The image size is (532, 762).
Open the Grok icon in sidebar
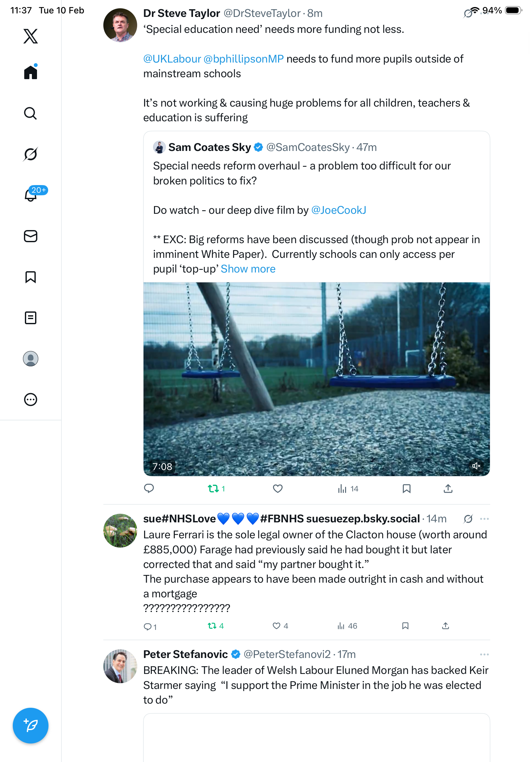pyautogui.click(x=31, y=154)
